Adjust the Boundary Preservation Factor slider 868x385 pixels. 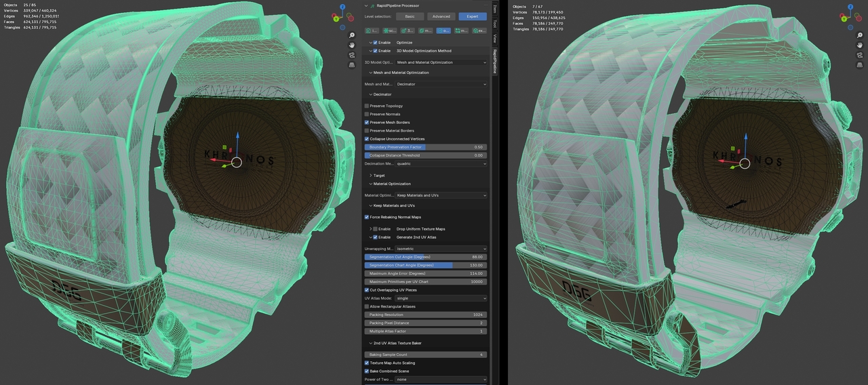pyautogui.click(x=426, y=147)
